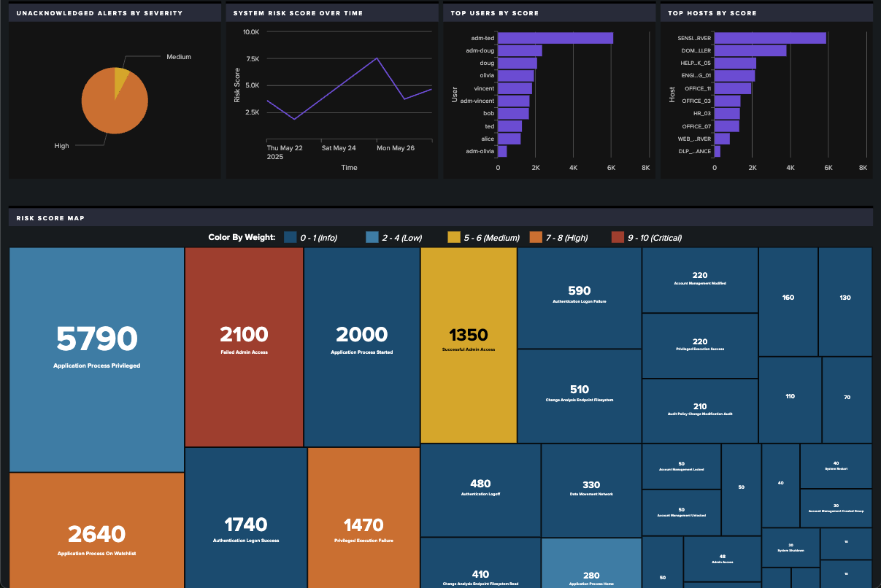Click the Mon May 26 time axis label

(x=395, y=147)
